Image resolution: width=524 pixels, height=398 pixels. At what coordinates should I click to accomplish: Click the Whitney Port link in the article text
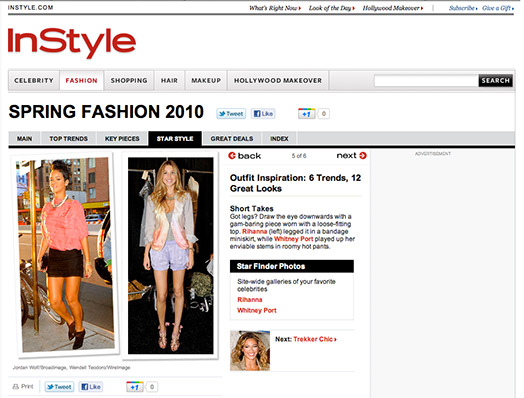coord(293,239)
